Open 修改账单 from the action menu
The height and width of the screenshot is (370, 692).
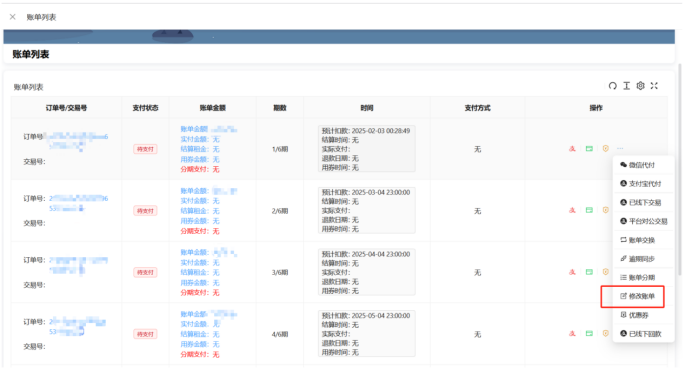643,296
